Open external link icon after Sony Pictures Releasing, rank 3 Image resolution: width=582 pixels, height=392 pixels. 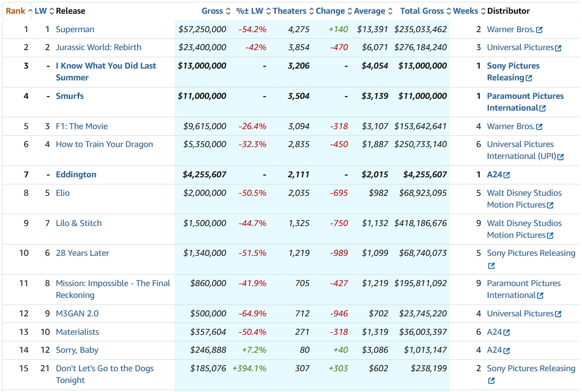[x=529, y=78]
